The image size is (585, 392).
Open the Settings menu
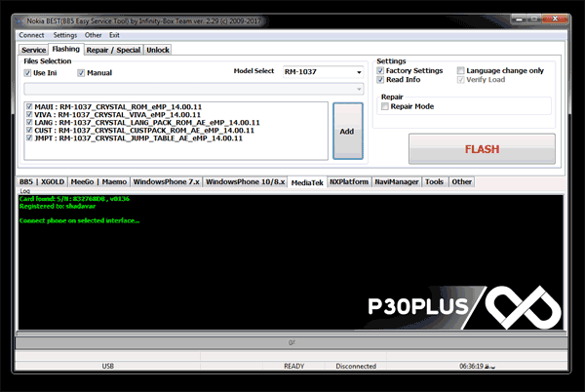[65, 35]
